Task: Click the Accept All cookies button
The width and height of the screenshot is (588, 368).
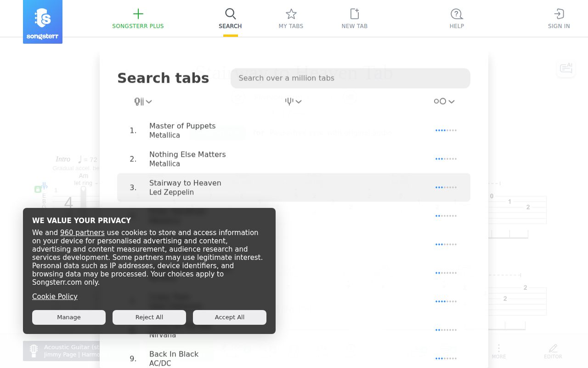Action: [230, 317]
